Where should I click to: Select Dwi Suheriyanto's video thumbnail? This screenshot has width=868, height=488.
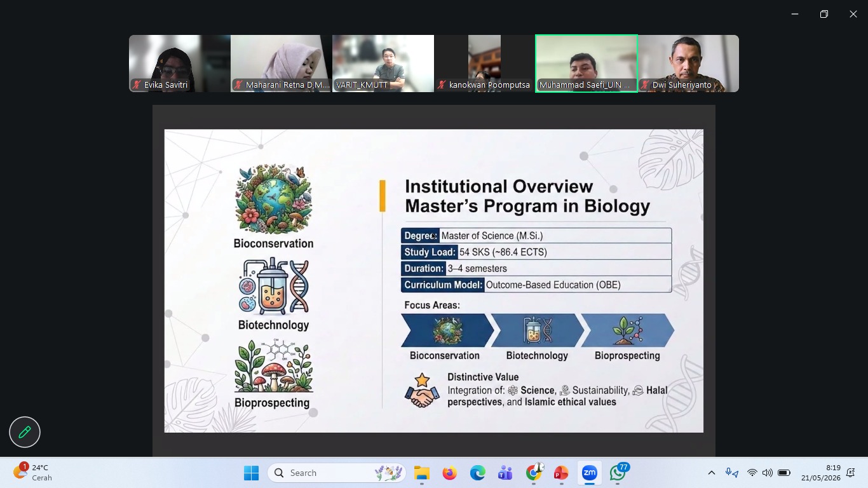[688, 64]
